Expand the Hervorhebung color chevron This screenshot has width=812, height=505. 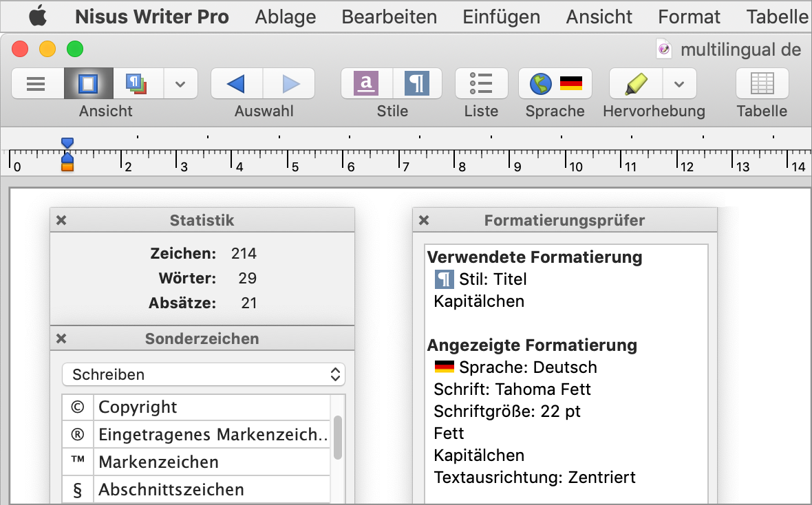[x=679, y=83]
